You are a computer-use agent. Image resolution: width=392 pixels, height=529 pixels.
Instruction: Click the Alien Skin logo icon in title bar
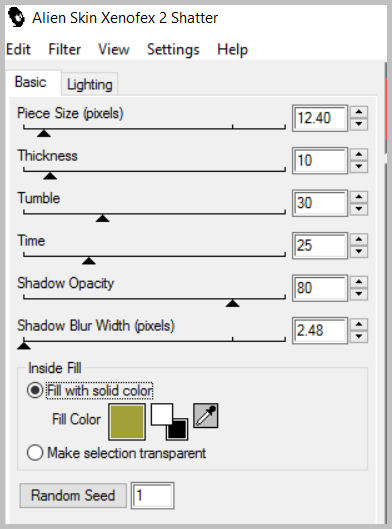(x=16, y=18)
